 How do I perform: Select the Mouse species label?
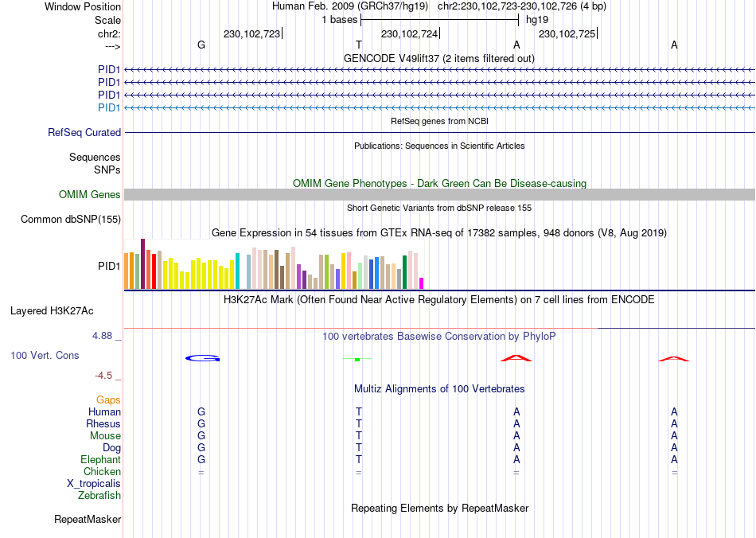coord(105,436)
